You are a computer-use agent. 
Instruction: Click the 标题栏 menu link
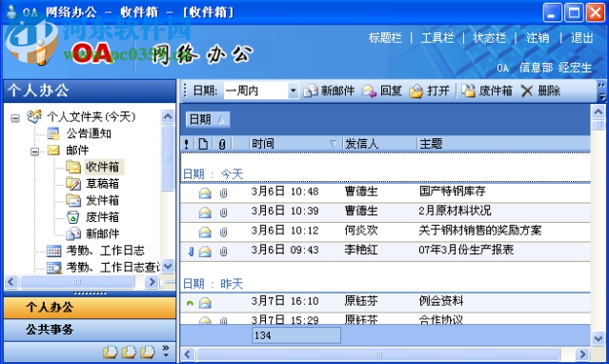tap(385, 38)
